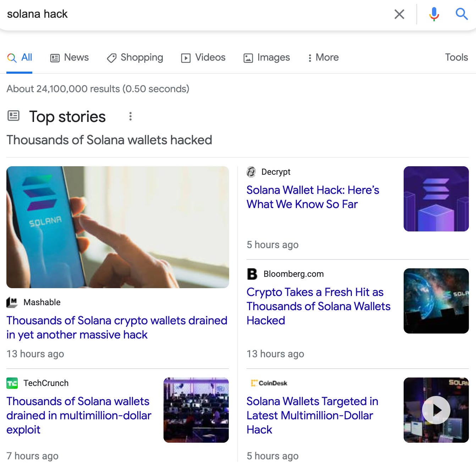Screen dimensions: 476x470
Task: Click the '5 hours ago' Decrypt timestamp
Action: 272,245
